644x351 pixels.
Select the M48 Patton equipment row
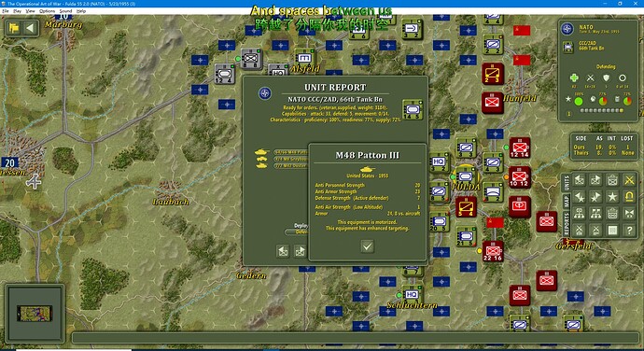tap(291, 152)
